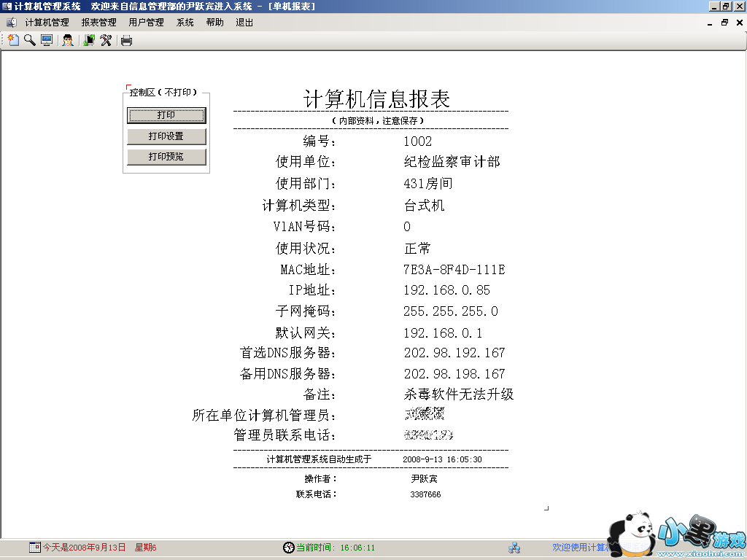The width and height of the screenshot is (747, 560).
Task: Click the status bar 当前时间 16:06:11
Action: [336, 548]
